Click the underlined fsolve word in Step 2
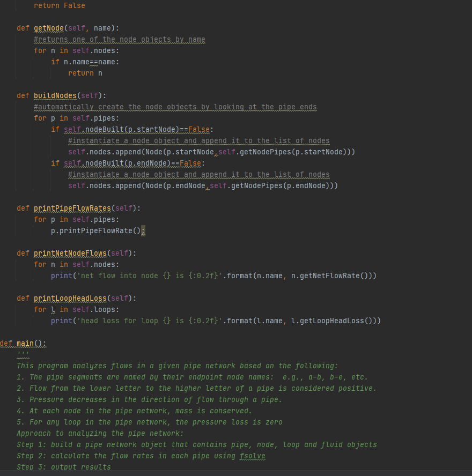472x476 pixels. (252, 456)
